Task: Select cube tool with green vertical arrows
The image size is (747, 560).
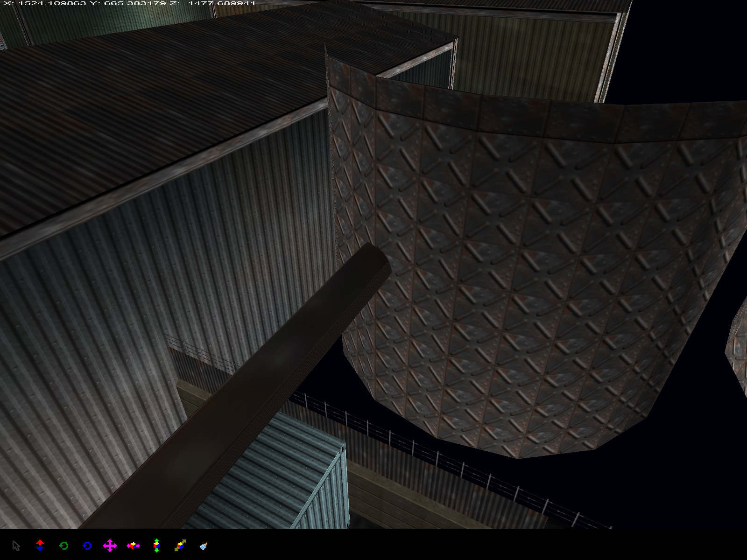Action: coord(156,546)
